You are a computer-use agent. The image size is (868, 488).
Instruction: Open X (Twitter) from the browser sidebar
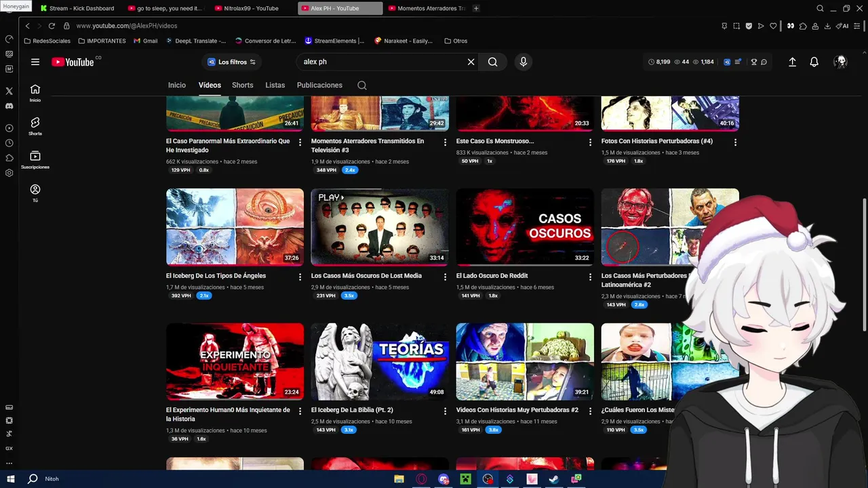coord(9,91)
